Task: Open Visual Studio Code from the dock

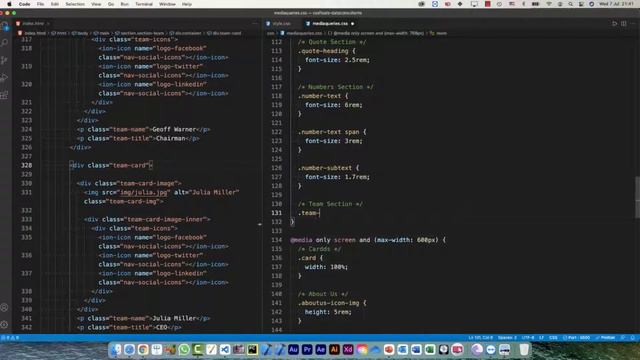Action: click(225, 349)
